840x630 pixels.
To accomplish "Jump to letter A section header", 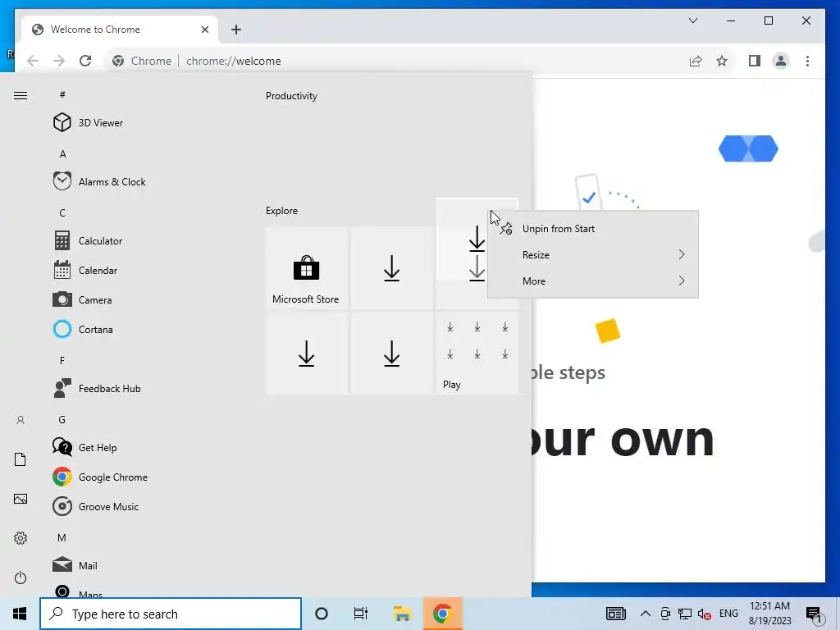I will (x=62, y=153).
